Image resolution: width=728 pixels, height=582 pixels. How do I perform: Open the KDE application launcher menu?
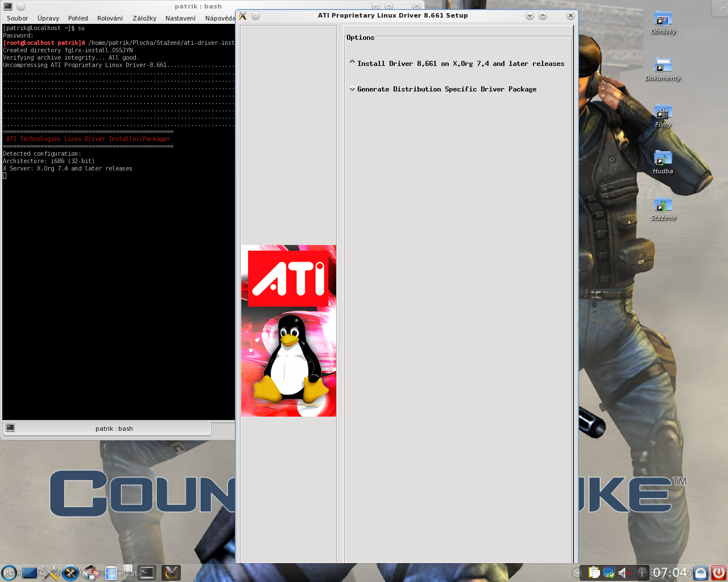coord(9,573)
